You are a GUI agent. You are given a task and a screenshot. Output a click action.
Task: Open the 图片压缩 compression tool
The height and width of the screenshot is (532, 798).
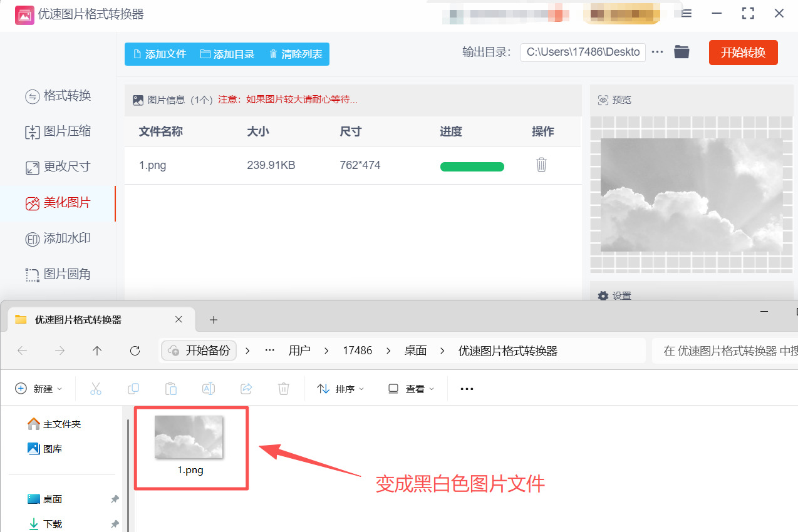[58, 131]
